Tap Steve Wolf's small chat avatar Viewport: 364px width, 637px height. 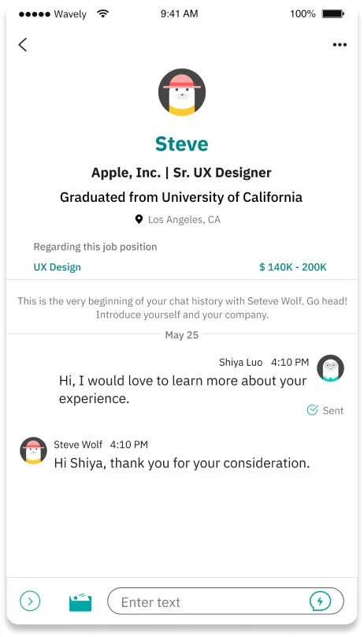tap(33, 450)
